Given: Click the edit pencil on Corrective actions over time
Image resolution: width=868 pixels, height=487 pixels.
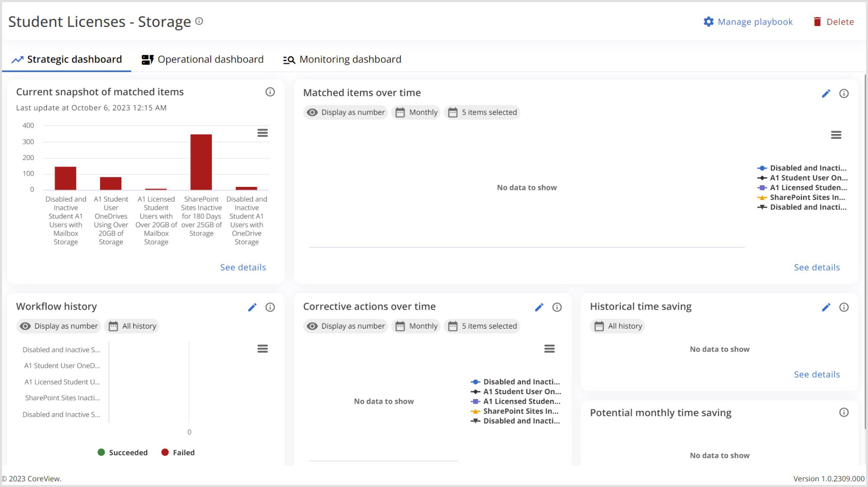Looking at the screenshot, I should (x=539, y=307).
